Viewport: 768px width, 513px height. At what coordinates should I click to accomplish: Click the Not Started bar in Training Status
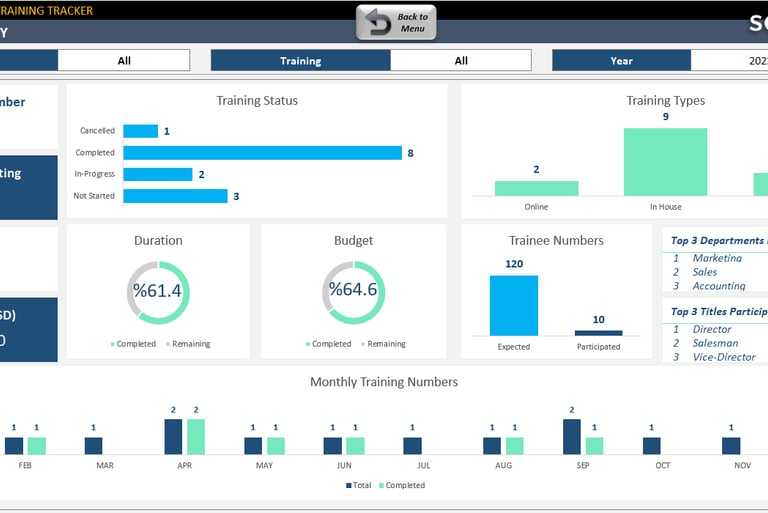click(175, 196)
